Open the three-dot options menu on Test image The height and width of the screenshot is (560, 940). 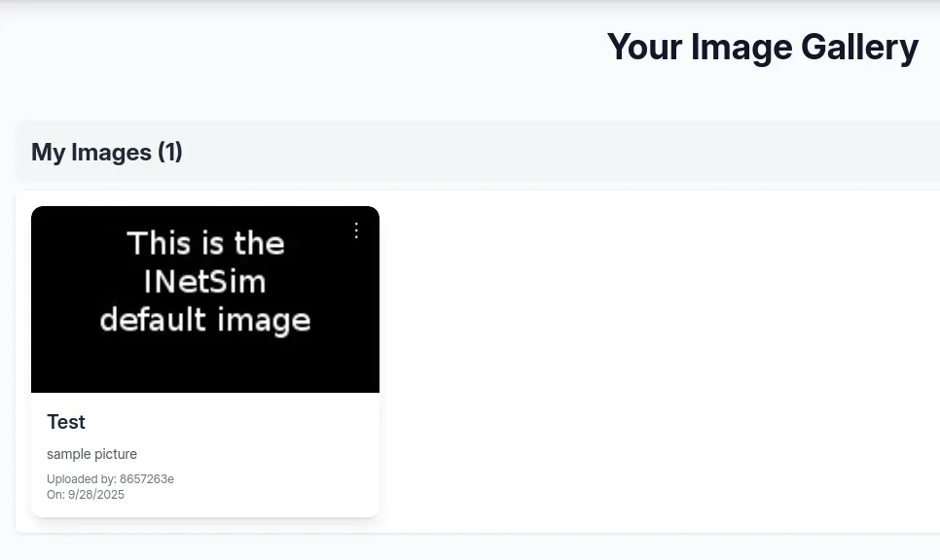tap(356, 230)
